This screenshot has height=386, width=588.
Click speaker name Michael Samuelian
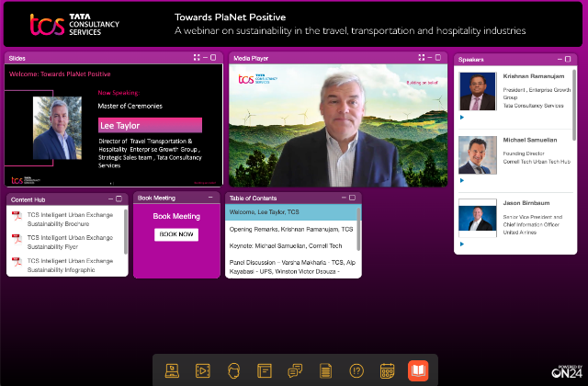[x=530, y=140]
